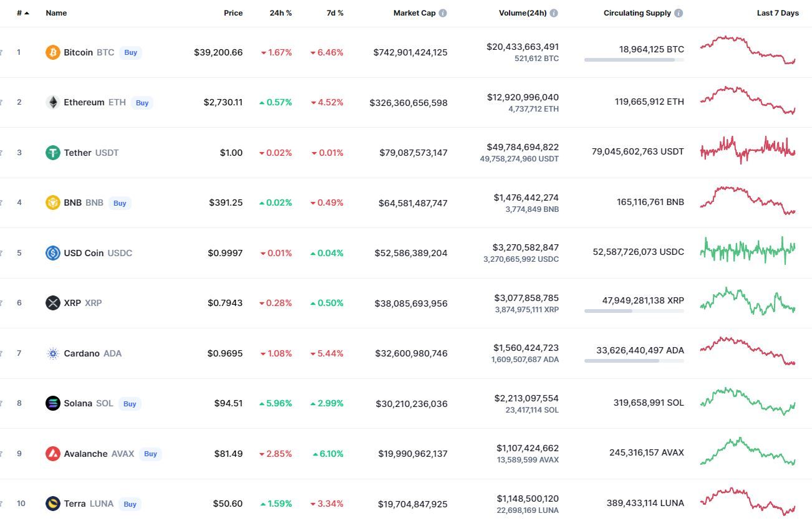The height and width of the screenshot is (526, 812).
Task: Sort table by Circulating Supply header
Action: click(637, 13)
